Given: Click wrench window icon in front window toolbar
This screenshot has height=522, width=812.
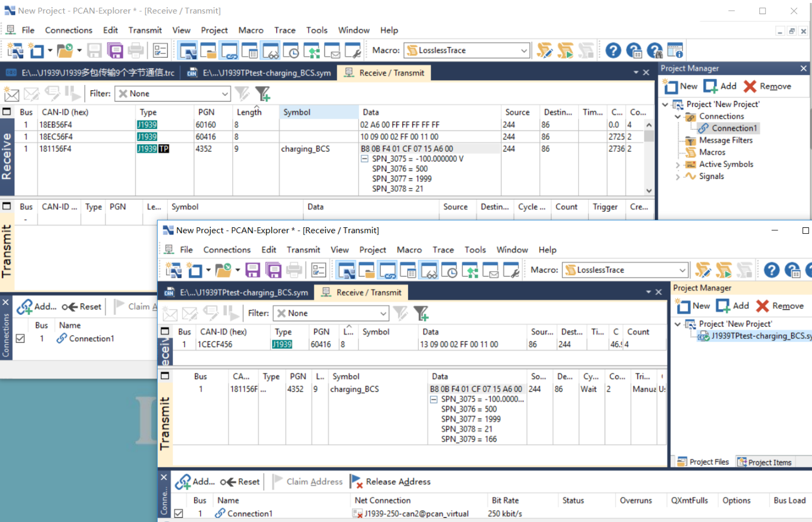Looking at the screenshot, I should tap(511, 270).
